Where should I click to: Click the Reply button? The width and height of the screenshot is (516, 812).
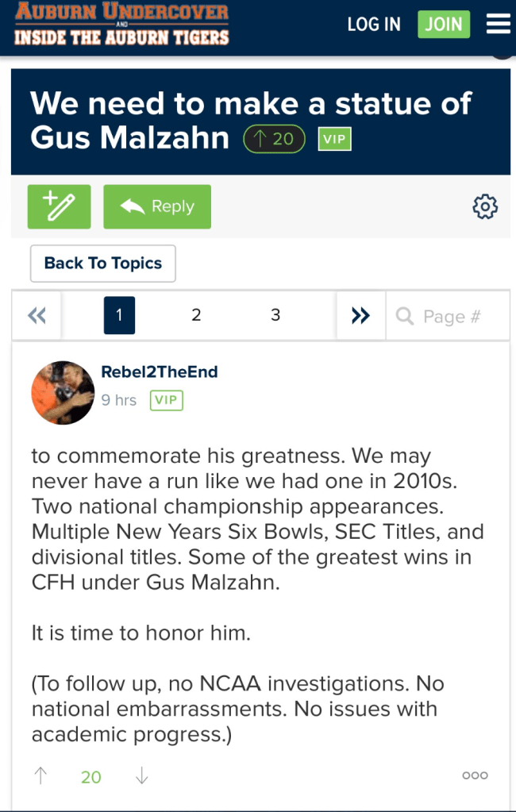pos(157,206)
